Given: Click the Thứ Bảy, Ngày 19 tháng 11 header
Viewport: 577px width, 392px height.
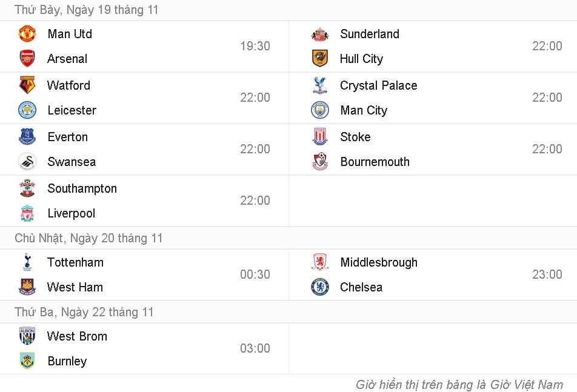Looking at the screenshot, I should (x=87, y=10).
